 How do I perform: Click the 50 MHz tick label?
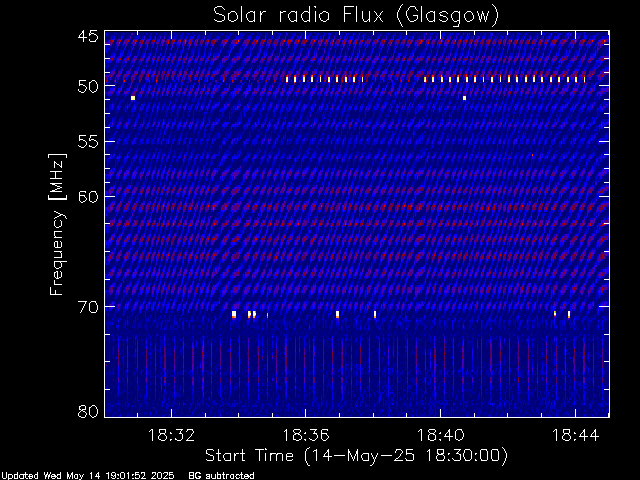coord(88,87)
